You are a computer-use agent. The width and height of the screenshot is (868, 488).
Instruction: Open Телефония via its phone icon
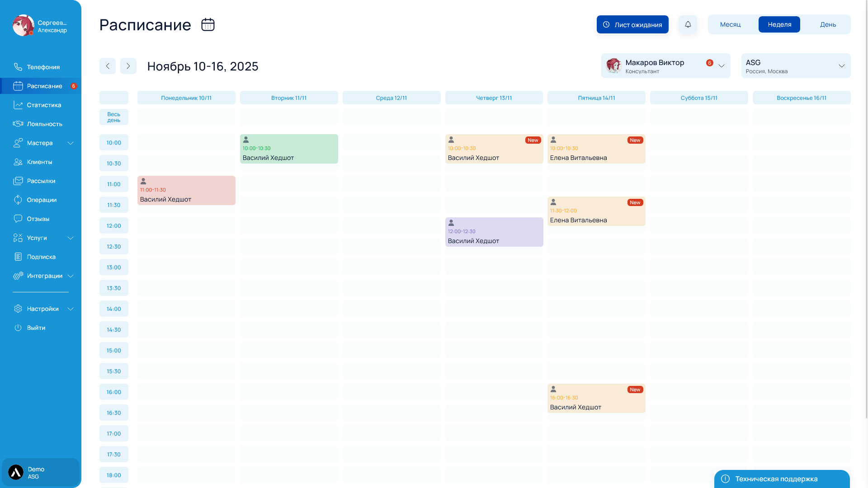(x=18, y=67)
